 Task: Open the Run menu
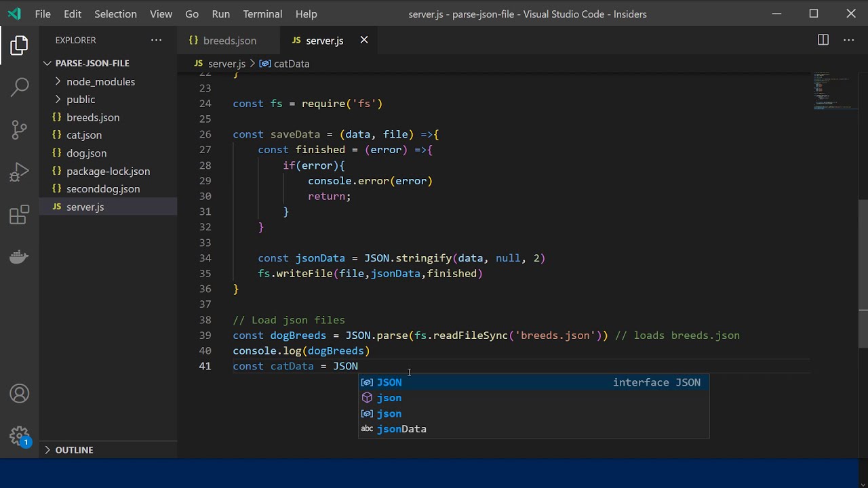221,14
